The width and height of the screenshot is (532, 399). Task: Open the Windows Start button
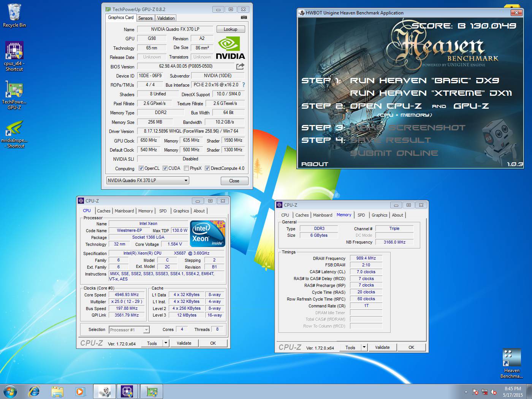click(x=10, y=391)
